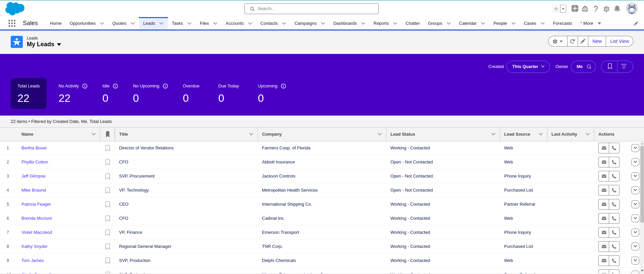
Task: Open the Setup gear icon in header
Action: 606,9
